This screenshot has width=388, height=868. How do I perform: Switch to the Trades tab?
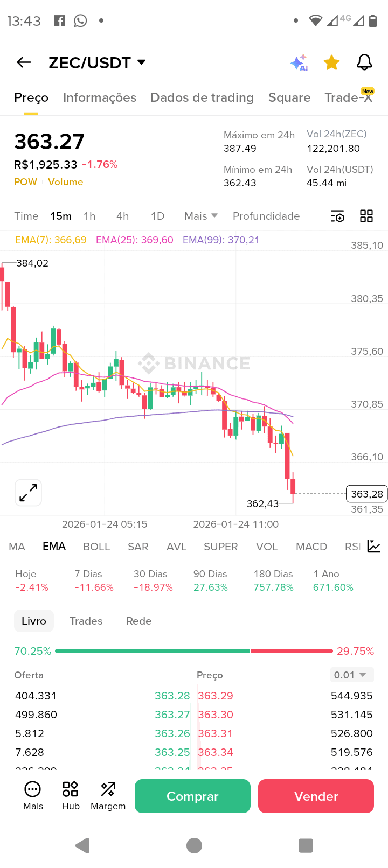(x=86, y=621)
